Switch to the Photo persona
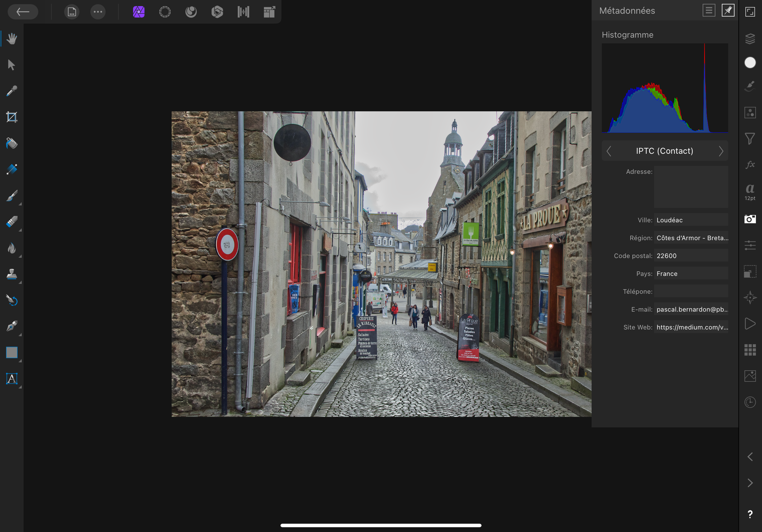This screenshot has height=532, width=762. [x=139, y=12]
